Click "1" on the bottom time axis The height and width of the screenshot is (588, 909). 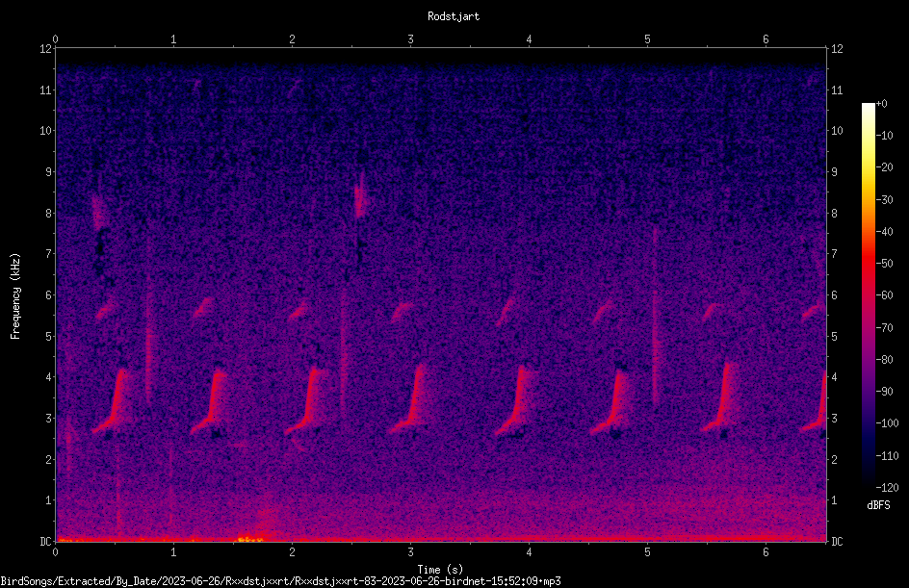pyautogui.click(x=173, y=552)
